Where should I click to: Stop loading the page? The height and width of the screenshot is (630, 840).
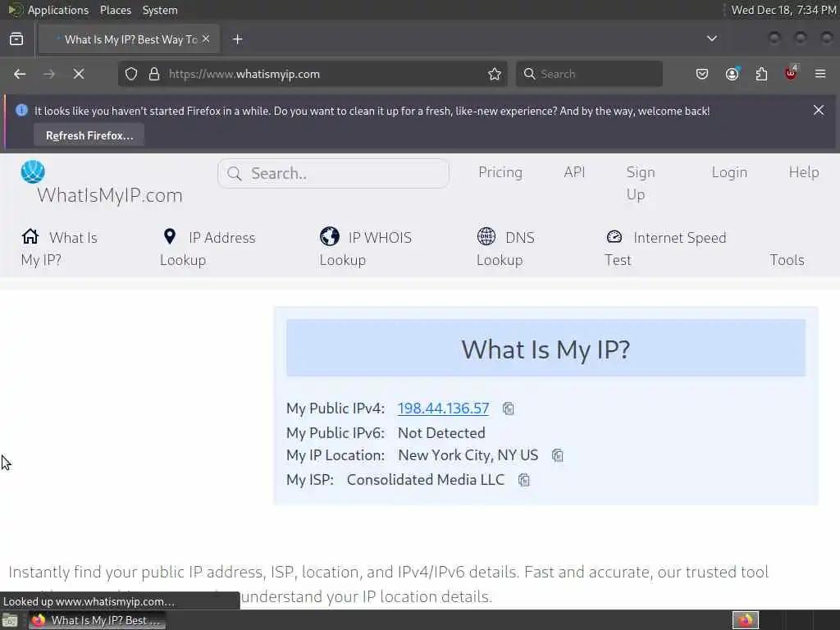click(79, 74)
